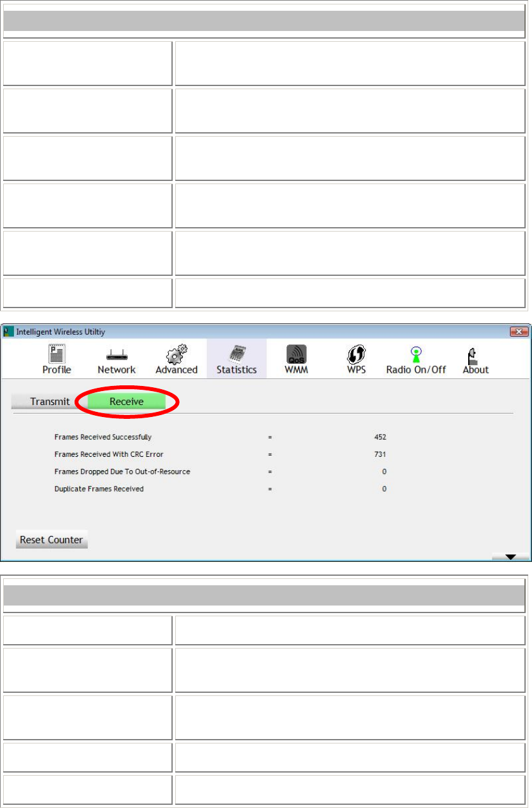This screenshot has height=808, width=532.
Task: Toggle the Radio On/Off antenna icon
Action: (416, 354)
